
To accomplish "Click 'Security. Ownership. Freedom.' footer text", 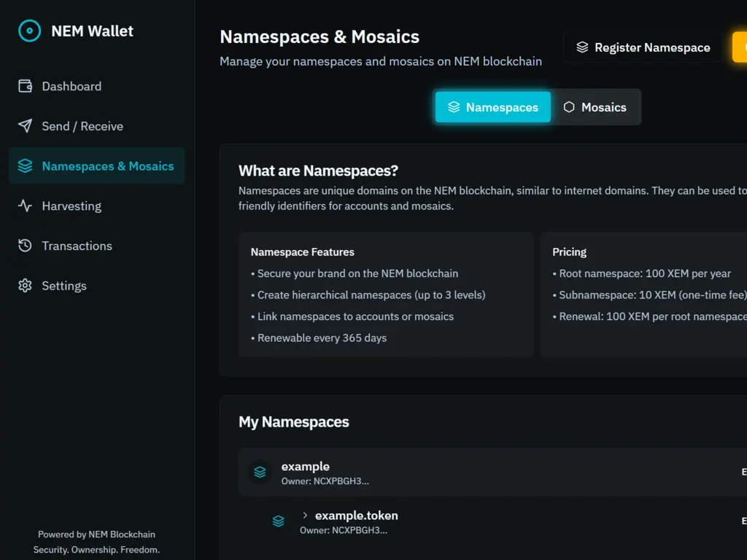I will point(97,550).
